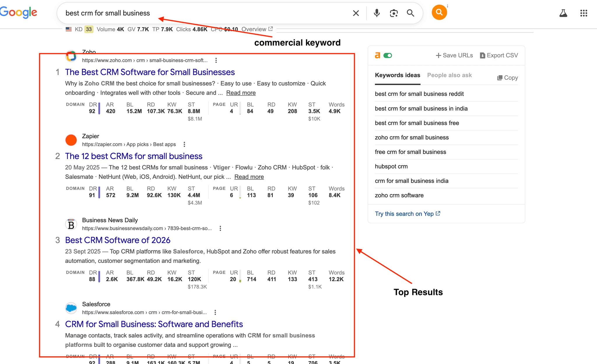Open Search Labs flask icon

pyautogui.click(x=563, y=13)
